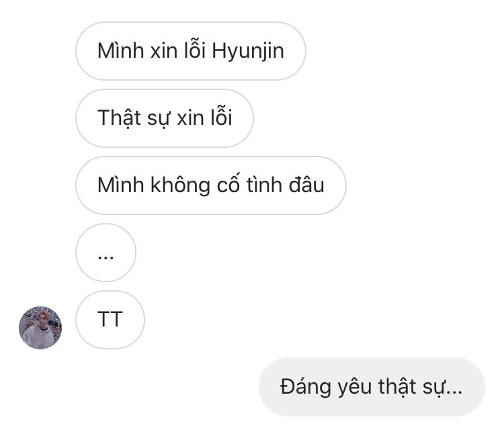Click the word "Thật" in second message
Image resolution: width=504 pixels, height=432 pixels.
click(119, 118)
